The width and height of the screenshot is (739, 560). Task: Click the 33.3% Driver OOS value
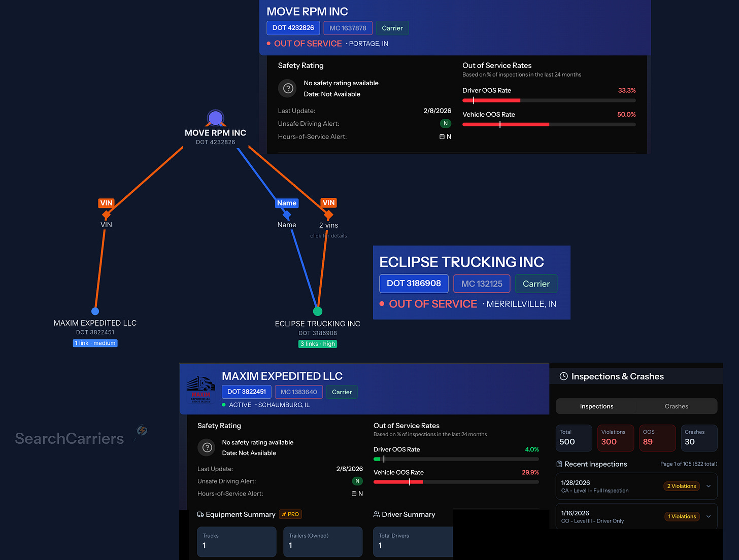pyautogui.click(x=627, y=90)
